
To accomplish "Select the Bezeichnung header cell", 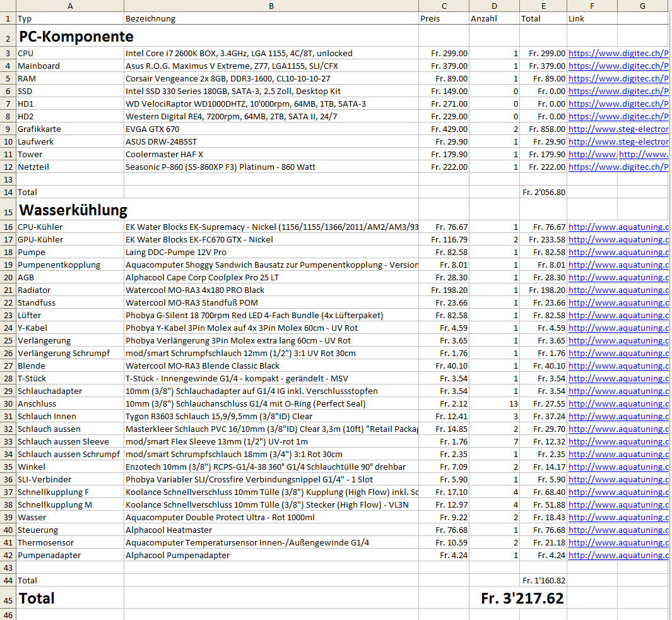I will 271,18.
